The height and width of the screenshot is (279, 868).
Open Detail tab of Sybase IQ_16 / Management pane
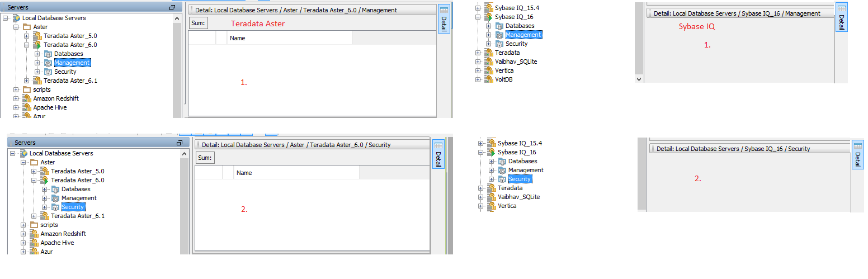click(842, 18)
